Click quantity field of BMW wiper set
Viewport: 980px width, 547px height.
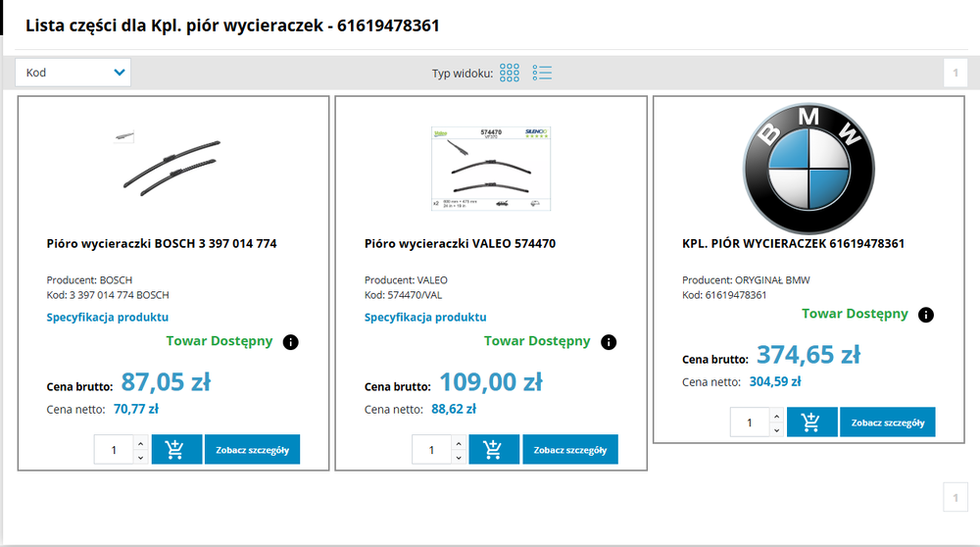coord(750,422)
